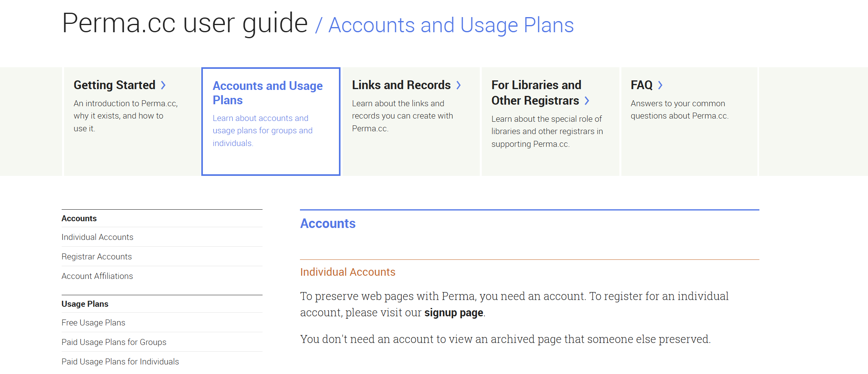Click the chevron next to FAQ
868x374 pixels.
[660, 85]
